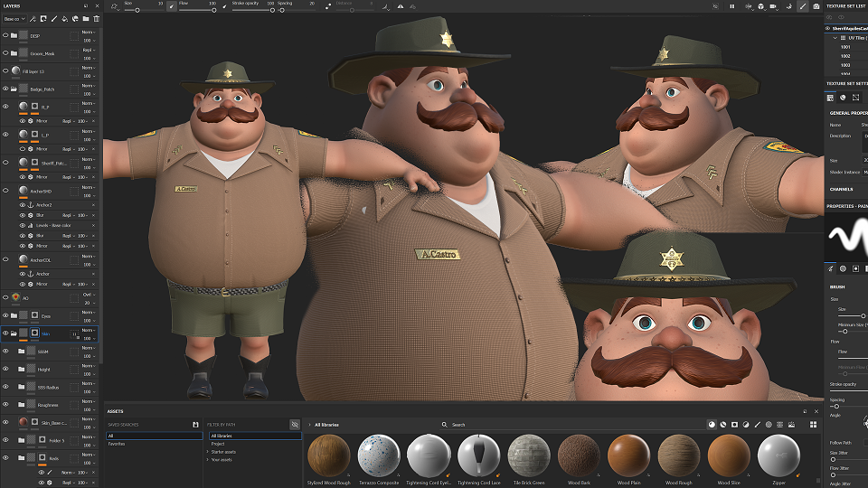This screenshot has height=488, width=868.
Task: Expand the UV Tiles tree in Texture Set List
Action: pyautogui.click(x=835, y=38)
